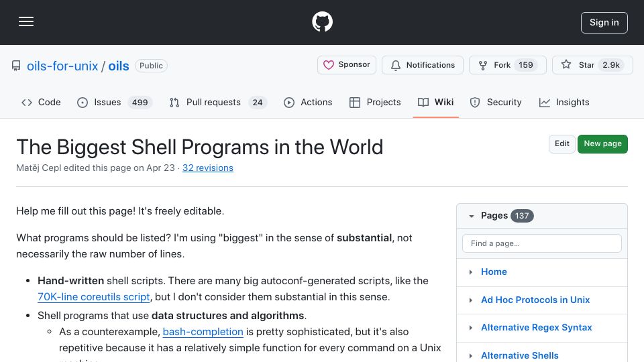Open the oils repository link
The image size is (644, 362).
[119, 66]
